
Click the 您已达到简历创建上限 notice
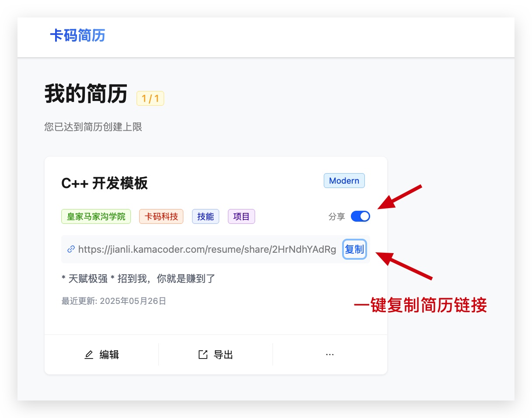(93, 127)
